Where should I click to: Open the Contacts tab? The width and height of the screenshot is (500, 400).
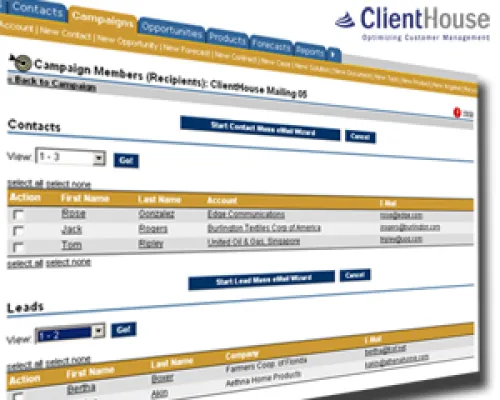pyautogui.click(x=37, y=10)
